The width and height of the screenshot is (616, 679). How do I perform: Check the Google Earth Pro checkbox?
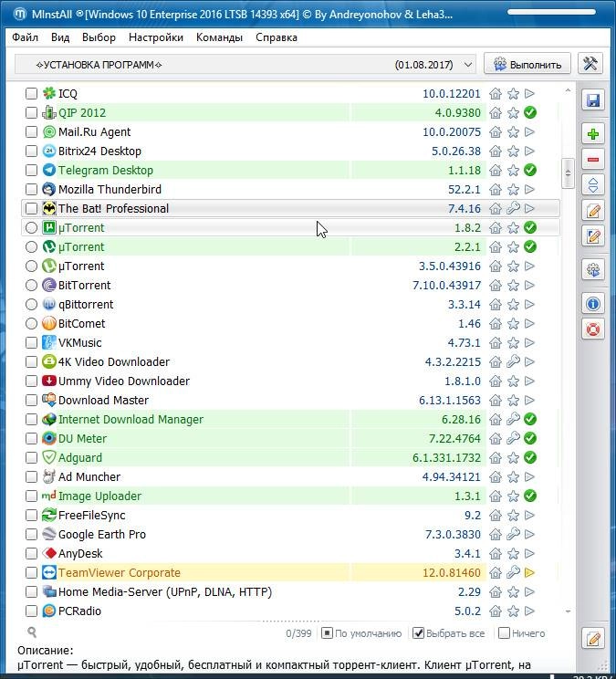pos(31,535)
